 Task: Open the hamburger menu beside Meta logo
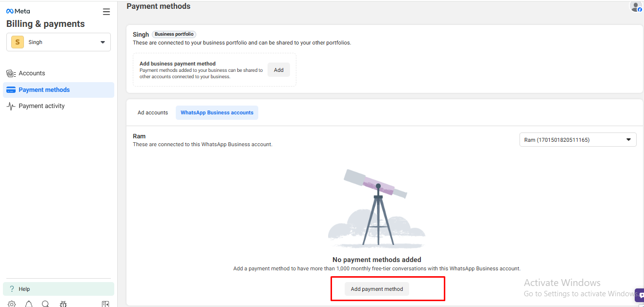(106, 12)
